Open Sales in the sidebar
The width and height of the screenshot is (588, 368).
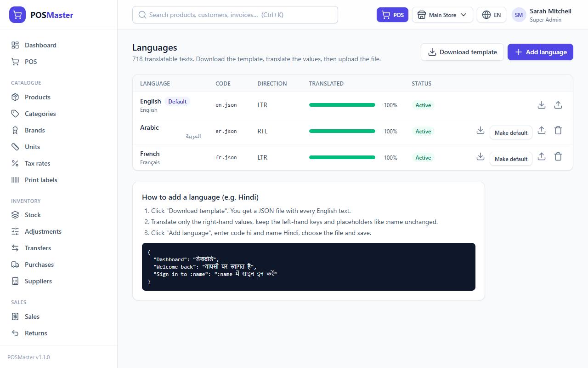click(59, 316)
